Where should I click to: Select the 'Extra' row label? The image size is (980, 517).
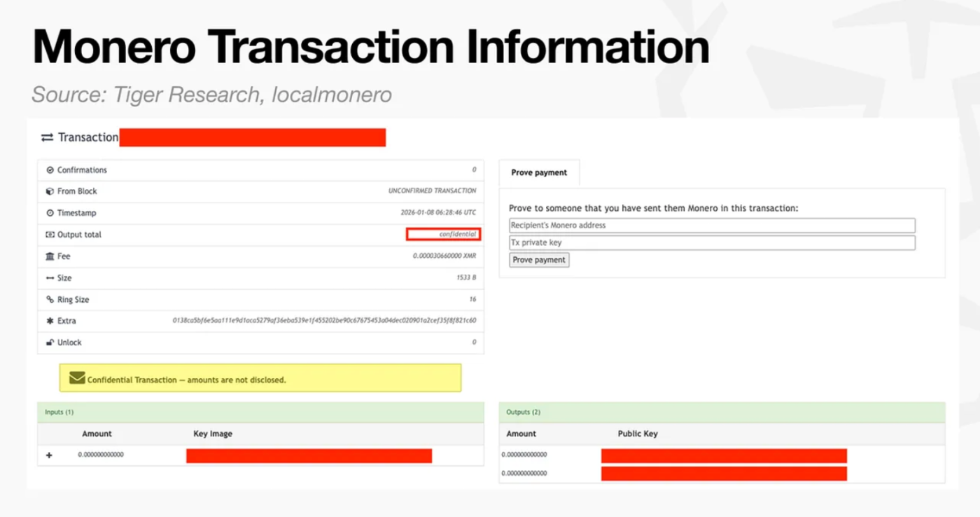[66, 321]
